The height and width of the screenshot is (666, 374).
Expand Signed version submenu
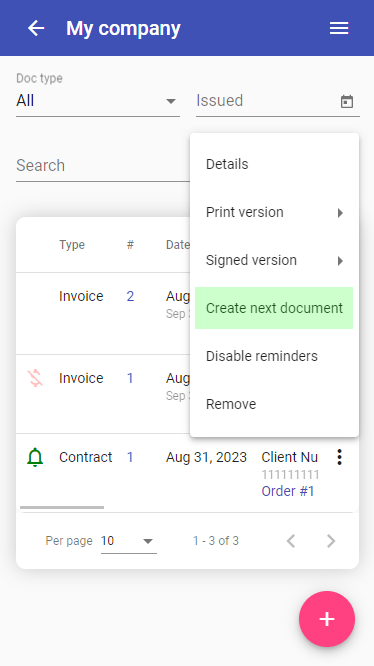[274, 260]
